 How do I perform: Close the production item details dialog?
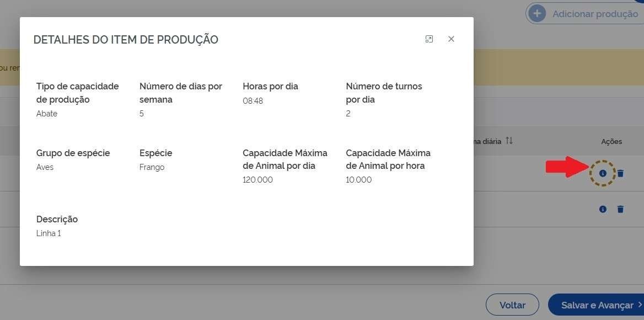click(451, 39)
